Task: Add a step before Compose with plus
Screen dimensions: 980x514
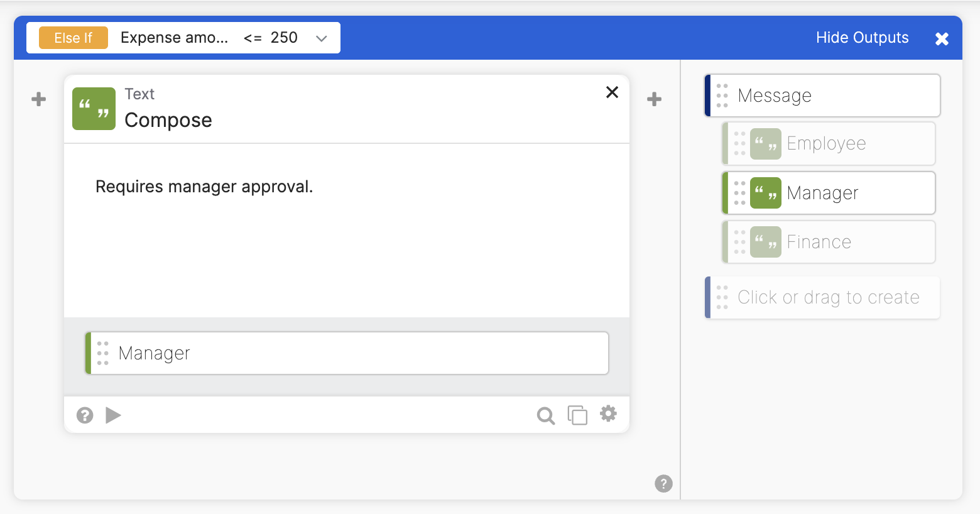Action: click(x=39, y=99)
